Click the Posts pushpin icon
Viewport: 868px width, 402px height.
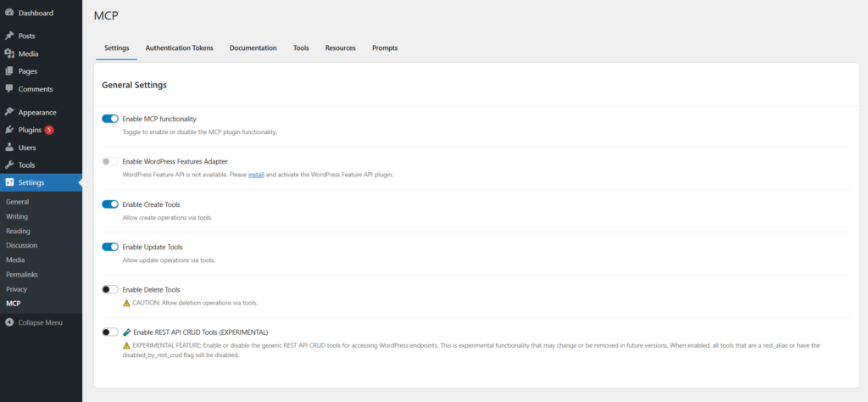9,36
